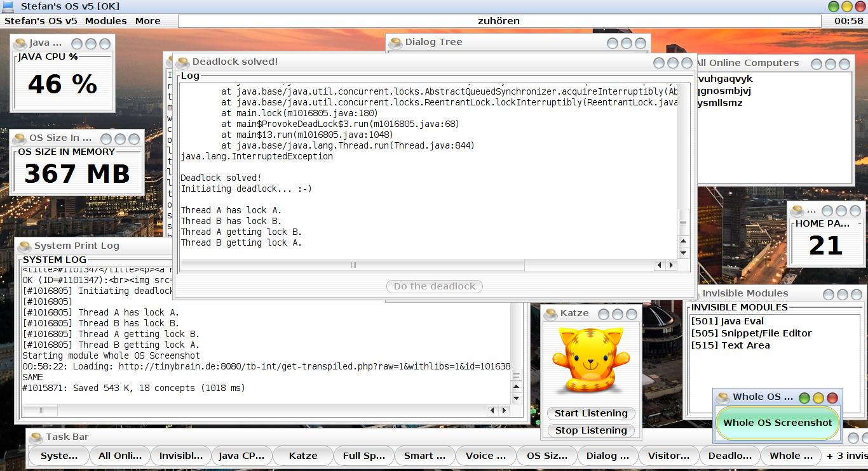Click the orange cat image in Katze
This screenshot has width=868, height=471.
[590, 359]
